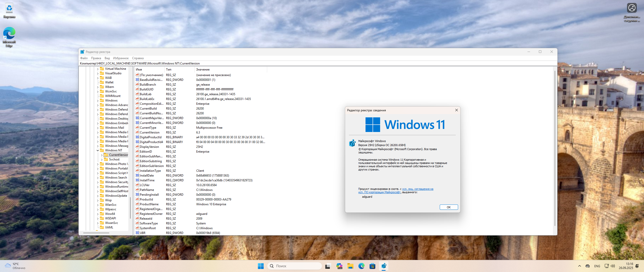Viewport: 644px width, 272px height.
Task: Expand the Windows Search tree key
Action: coord(98,178)
